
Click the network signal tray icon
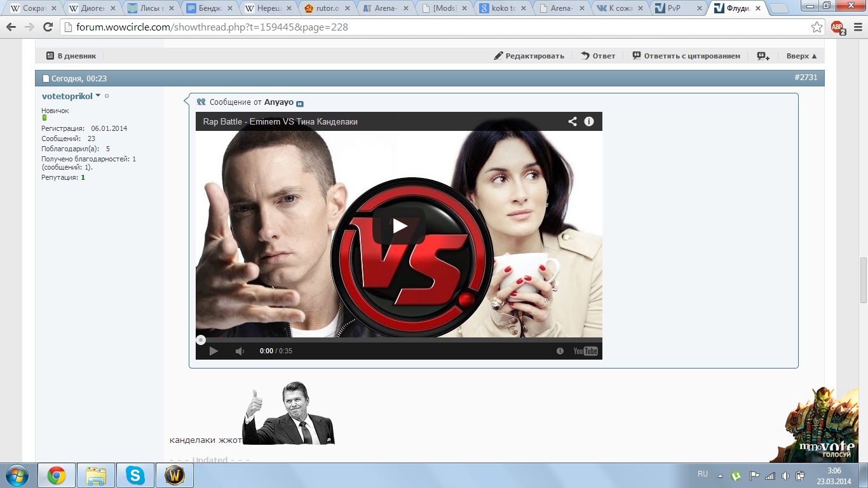pos(770,475)
